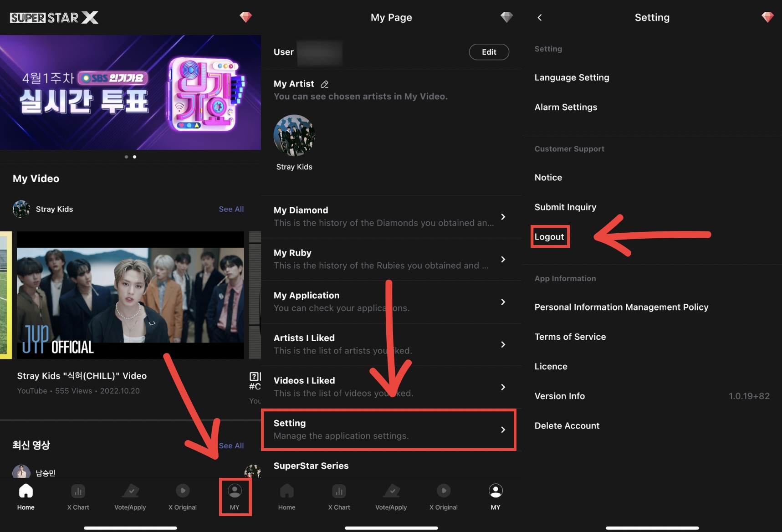Tap the Edit button next to User
The image size is (782, 532).
pyautogui.click(x=489, y=52)
